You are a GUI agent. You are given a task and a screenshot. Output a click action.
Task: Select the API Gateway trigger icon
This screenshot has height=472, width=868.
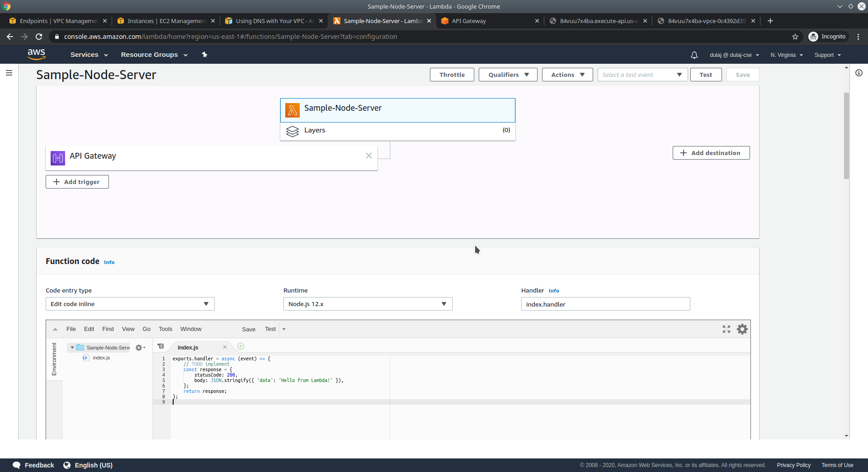[57, 158]
